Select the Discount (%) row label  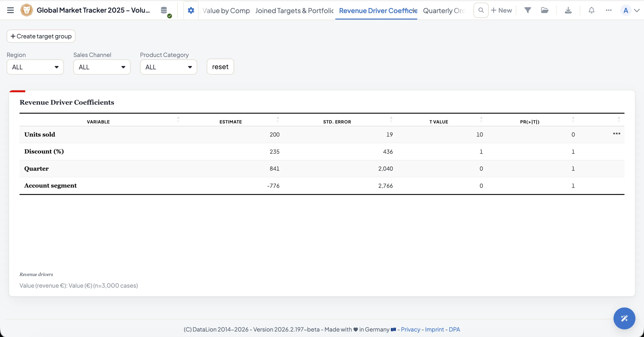(44, 151)
